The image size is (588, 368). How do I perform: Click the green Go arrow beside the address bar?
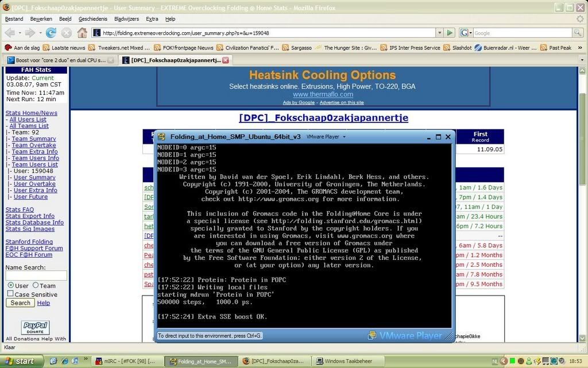[x=450, y=33]
